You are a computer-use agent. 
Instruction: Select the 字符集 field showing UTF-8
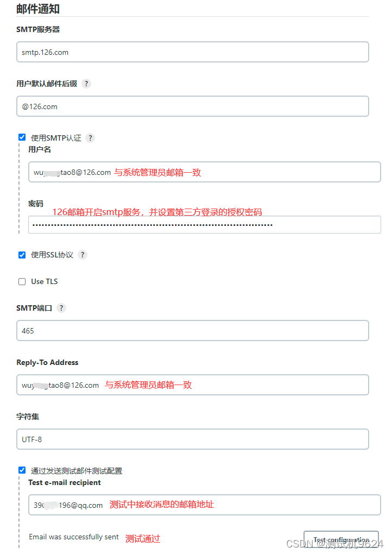coord(192,439)
